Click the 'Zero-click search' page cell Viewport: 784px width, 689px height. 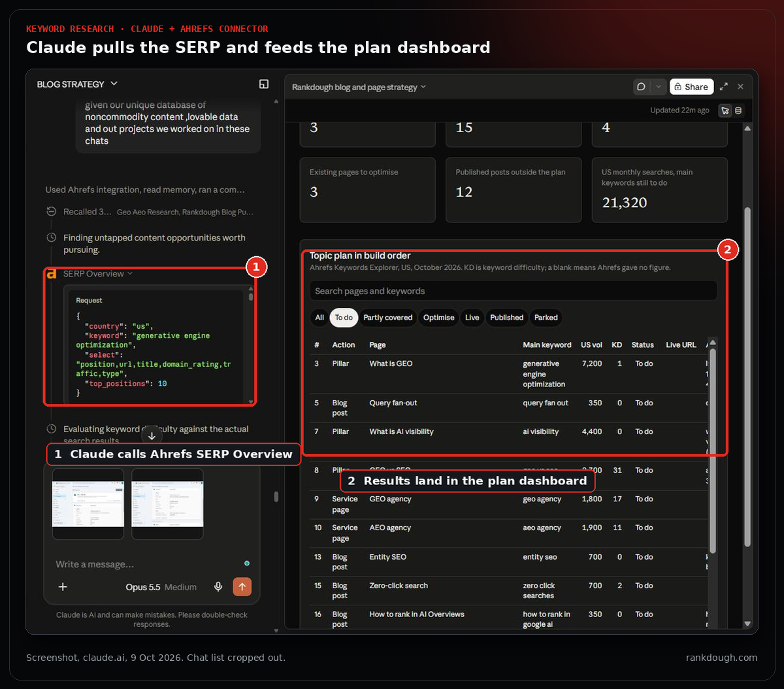coord(399,586)
